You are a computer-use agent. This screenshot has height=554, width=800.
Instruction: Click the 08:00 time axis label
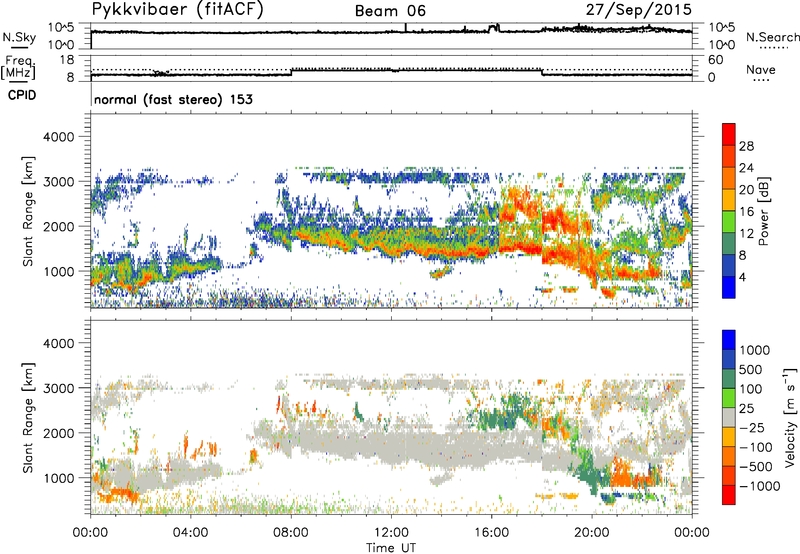tap(291, 533)
